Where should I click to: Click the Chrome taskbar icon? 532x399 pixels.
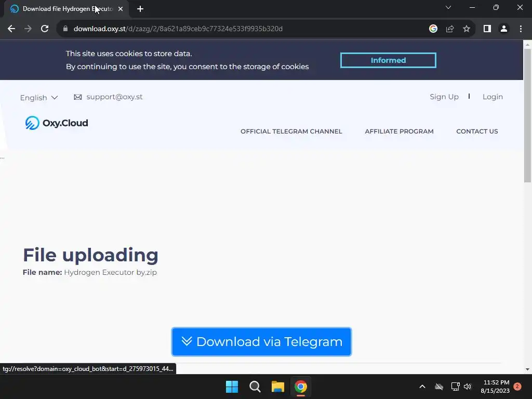pos(300,387)
